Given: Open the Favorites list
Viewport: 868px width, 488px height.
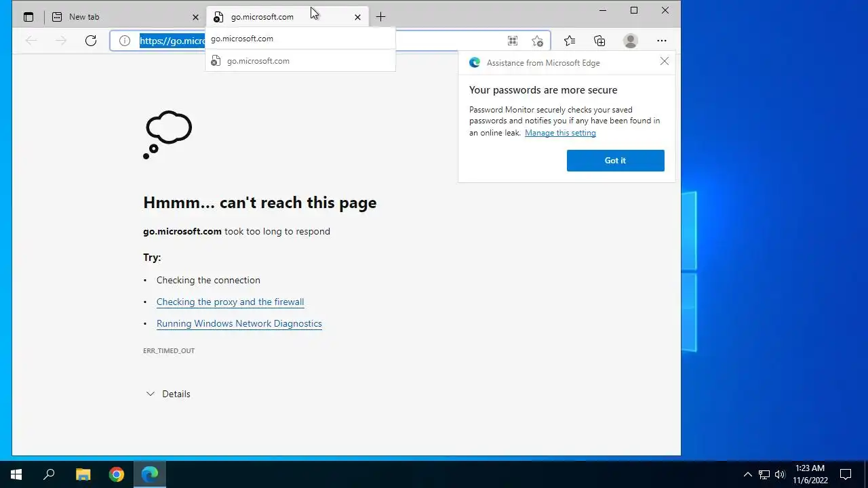Looking at the screenshot, I should 570,41.
